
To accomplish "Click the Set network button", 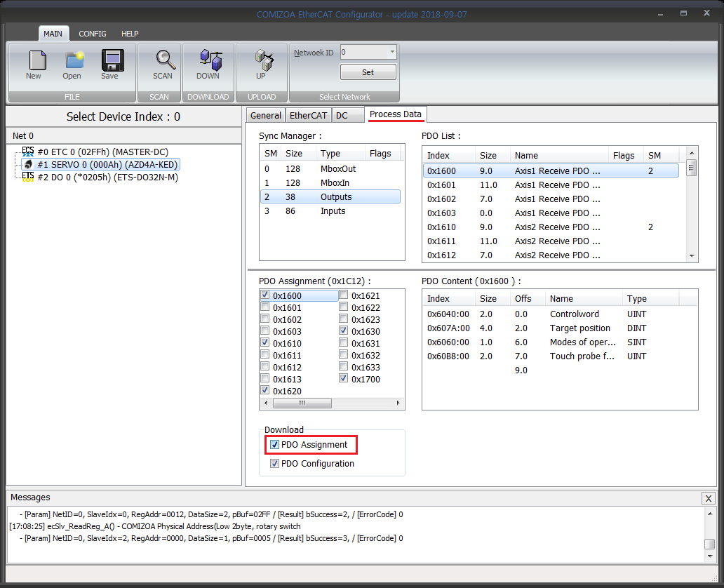I will (x=368, y=72).
